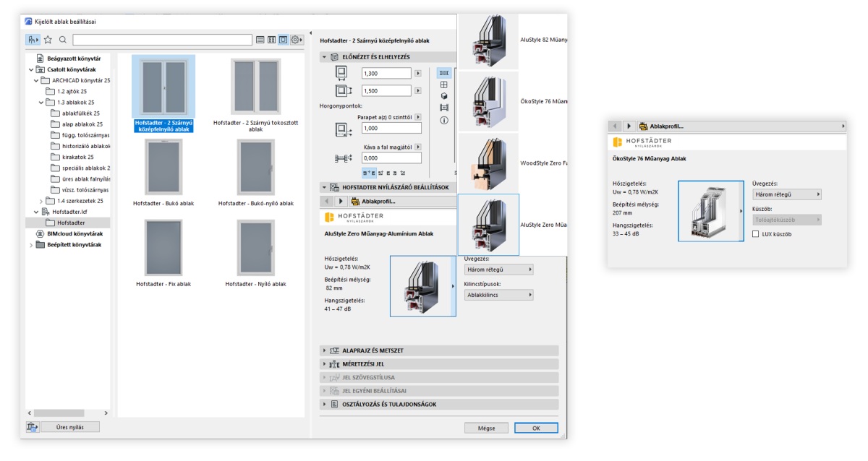
Task: Click the favorites star icon
Action: click(x=48, y=40)
